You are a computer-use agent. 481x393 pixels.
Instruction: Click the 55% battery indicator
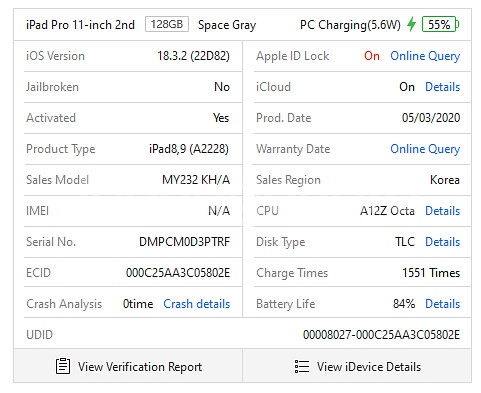440,24
